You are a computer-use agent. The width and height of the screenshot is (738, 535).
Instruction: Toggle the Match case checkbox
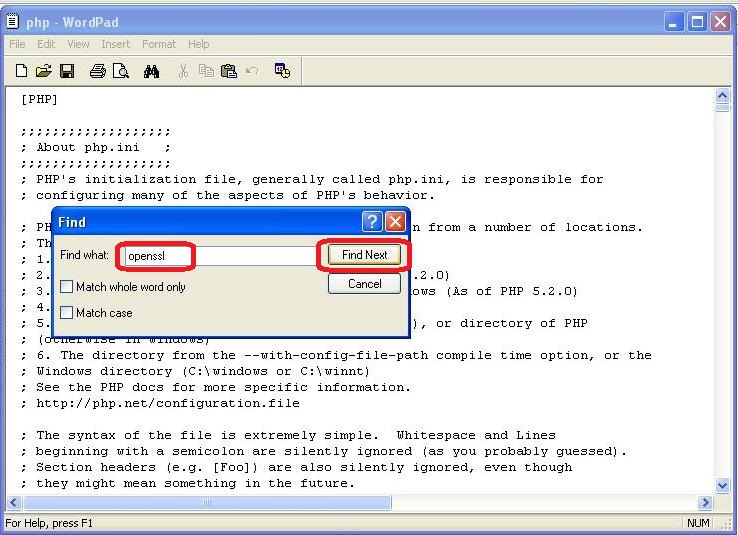tap(66, 312)
